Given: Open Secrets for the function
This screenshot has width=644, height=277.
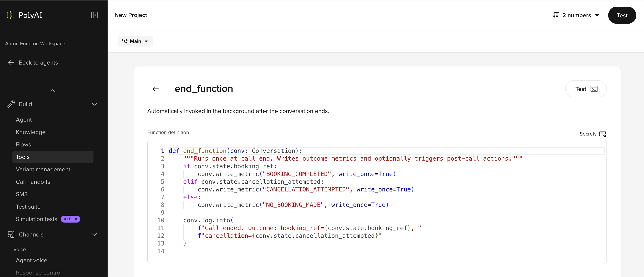Looking at the screenshot, I should [593, 134].
